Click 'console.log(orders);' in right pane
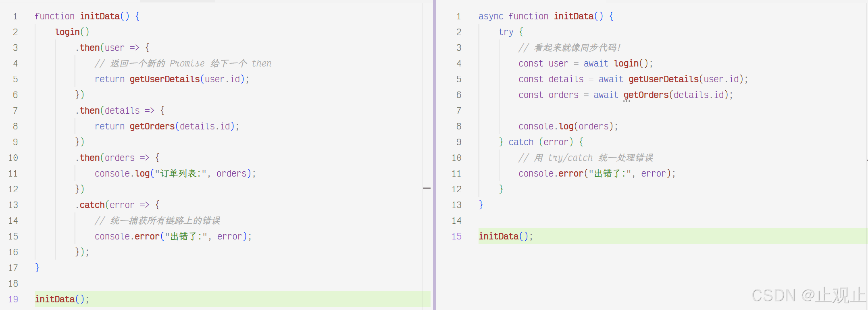The width and height of the screenshot is (868, 310). coord(568,126)
